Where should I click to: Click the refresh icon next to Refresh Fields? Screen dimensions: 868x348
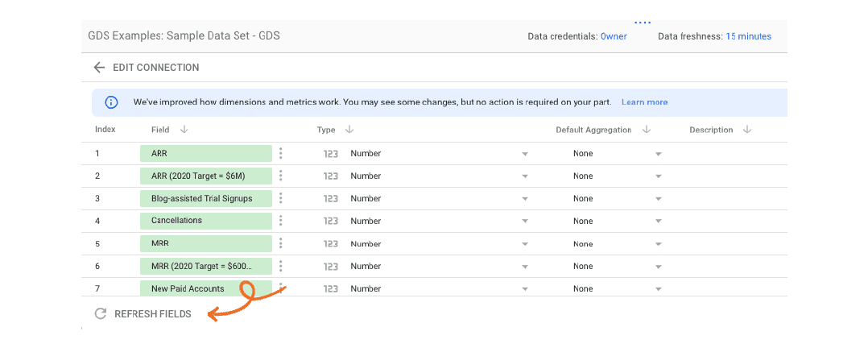[x=101, y=314]
